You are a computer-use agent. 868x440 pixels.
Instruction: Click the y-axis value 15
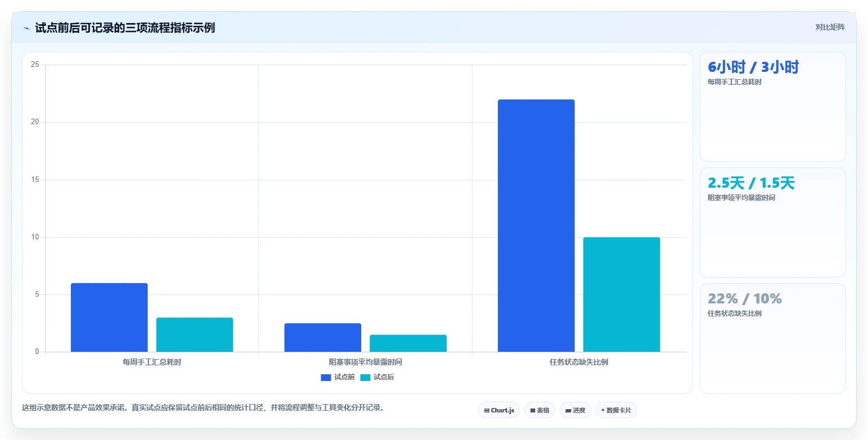pos(35,180)
